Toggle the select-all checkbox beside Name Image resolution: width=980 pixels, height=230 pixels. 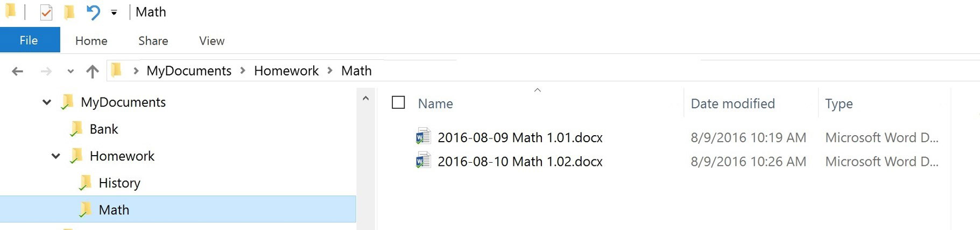(398, 102)
